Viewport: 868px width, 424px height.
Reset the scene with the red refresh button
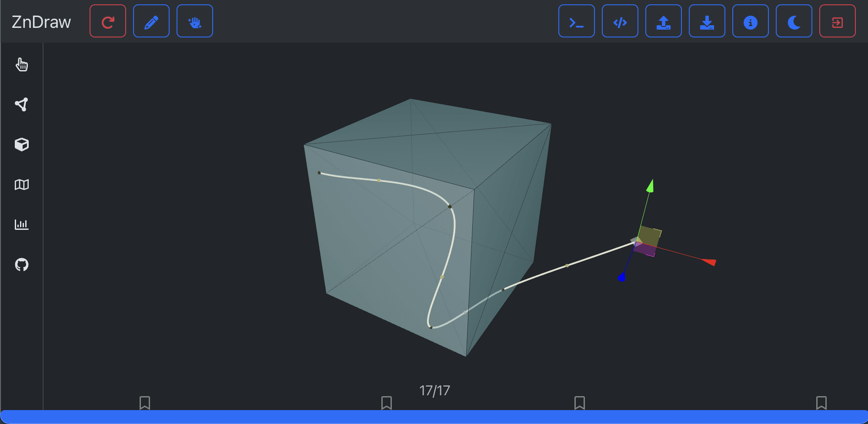107,20
